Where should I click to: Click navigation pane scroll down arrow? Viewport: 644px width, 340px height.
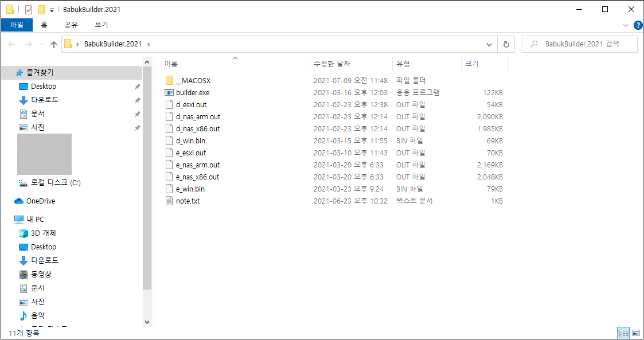(x=147, y=322)
